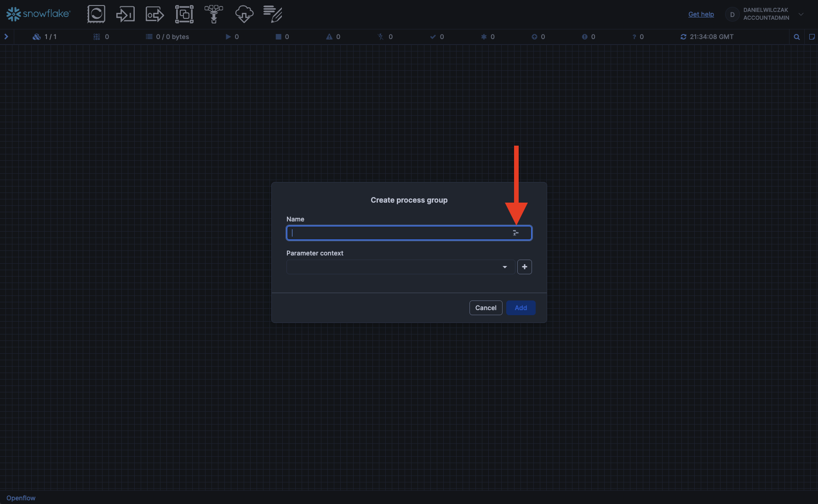
Task: Click the cloud import-from-registry icon
Action: (x=244, y=14)
